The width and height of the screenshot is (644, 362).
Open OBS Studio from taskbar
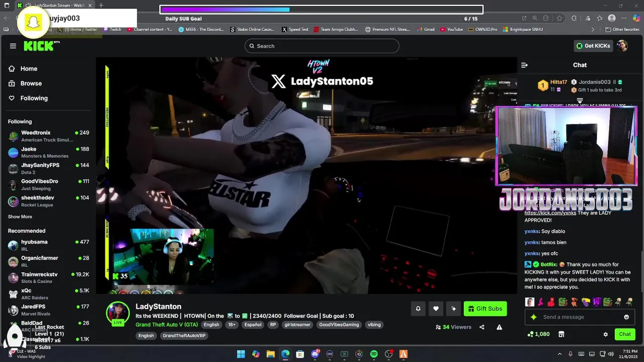click(388, 354)
